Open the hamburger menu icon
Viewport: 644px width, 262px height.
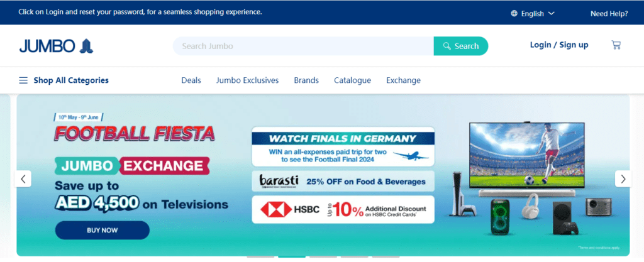click(23, 80)
